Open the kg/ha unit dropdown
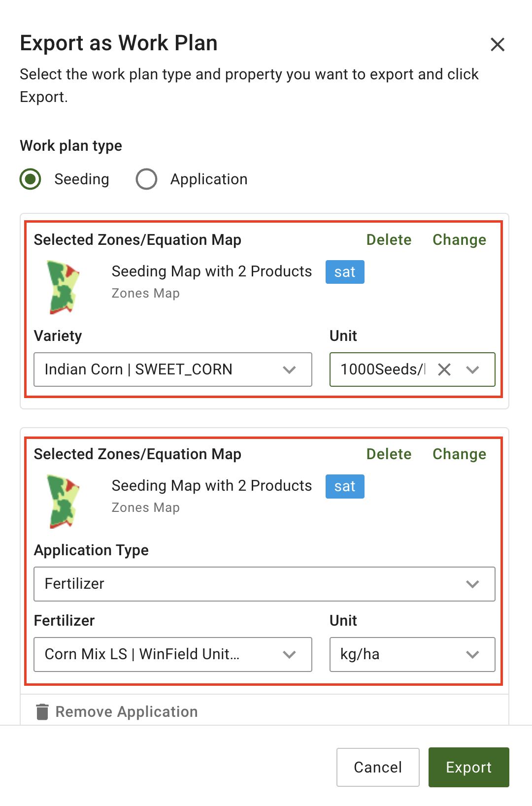The height and width of the screenshot is (806, 532). pyautogui.click(x=412, y=654)
